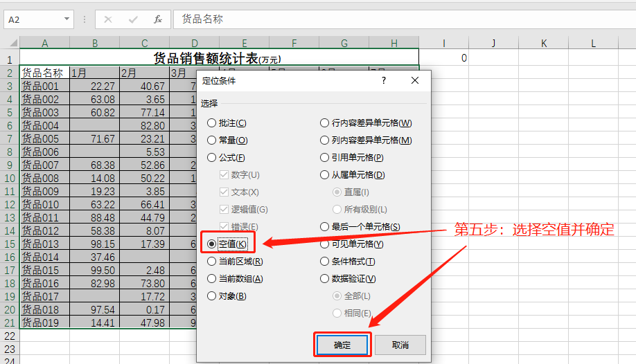Select row 1 header

(x=9, y=60)
